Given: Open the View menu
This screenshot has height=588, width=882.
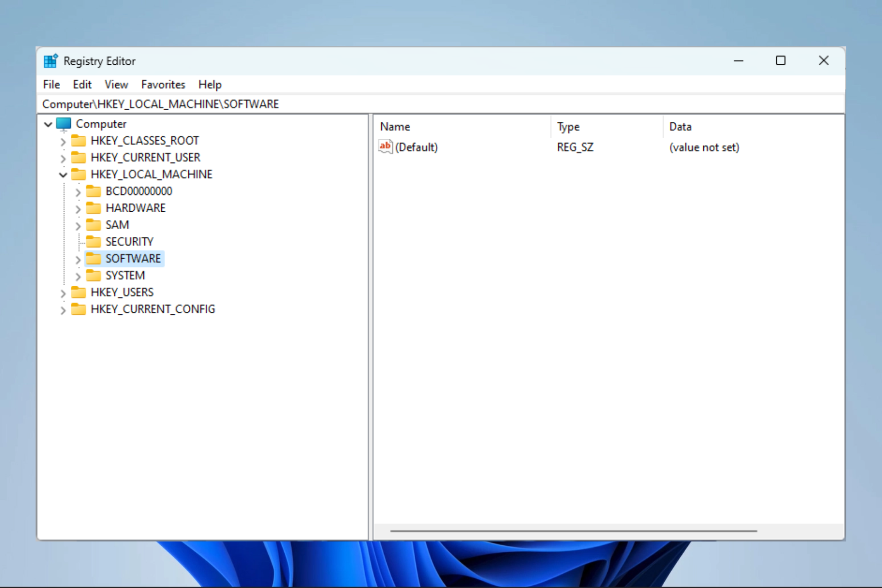Looking at the screenshot, I should [116, 85].
